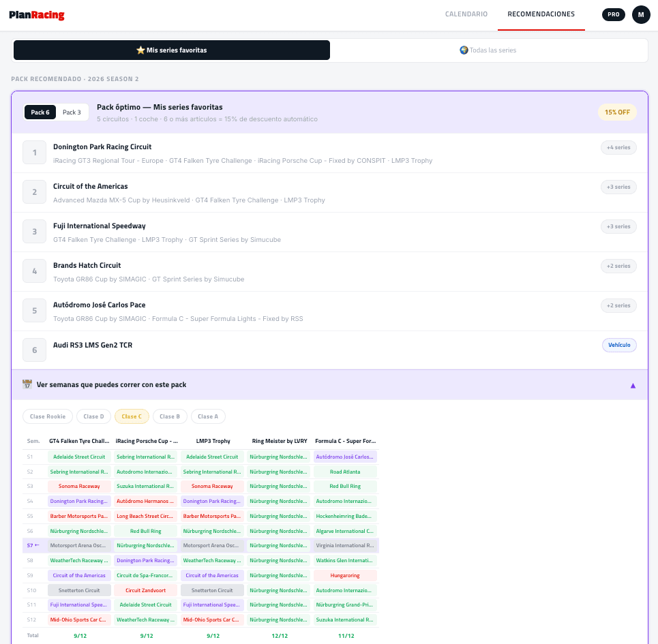658x644 pixels.
Task: Select the RECOMENDACIONES tab
Action: [x=541, y=14]
